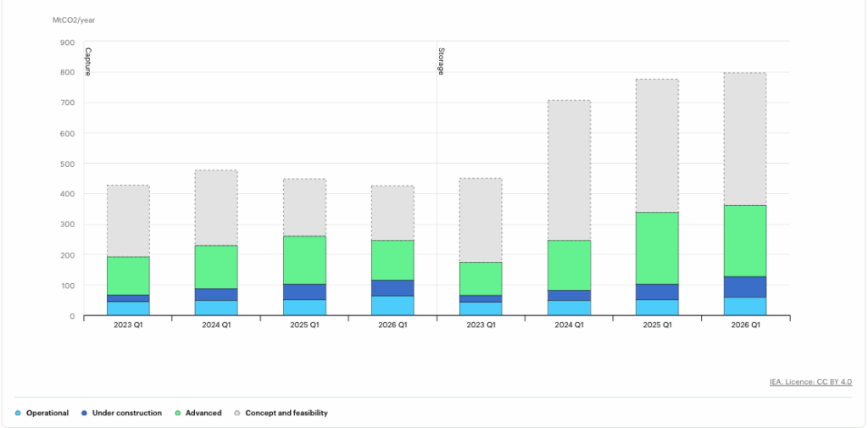
Task: Toggle the Operational legend series
Action: [x=47, y=413]
